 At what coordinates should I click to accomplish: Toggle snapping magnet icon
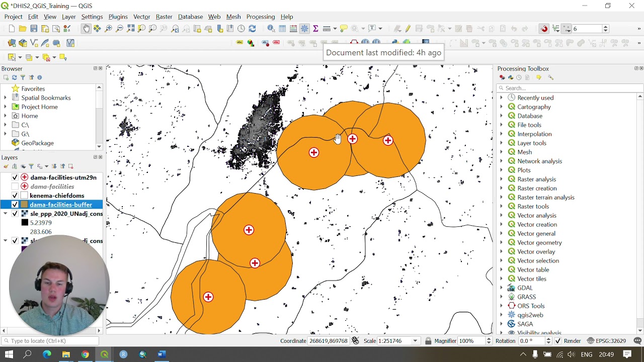click(x=544, y=29)
